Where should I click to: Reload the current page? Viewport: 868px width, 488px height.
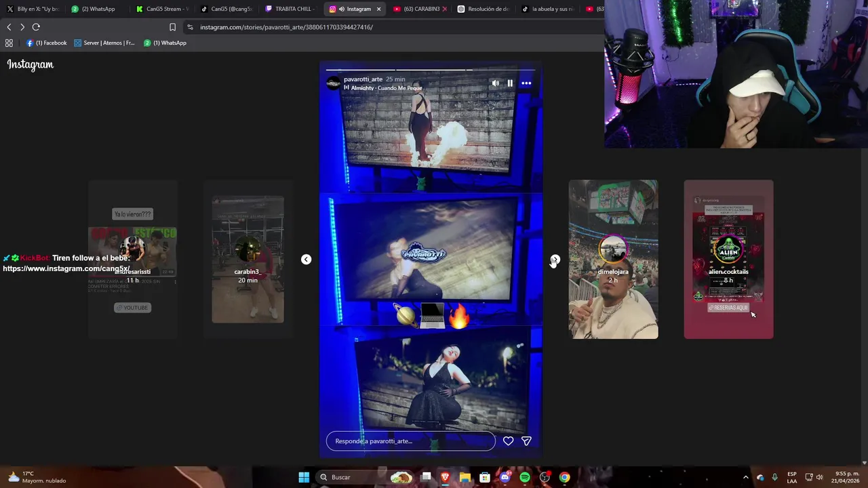tap(36, 27)
